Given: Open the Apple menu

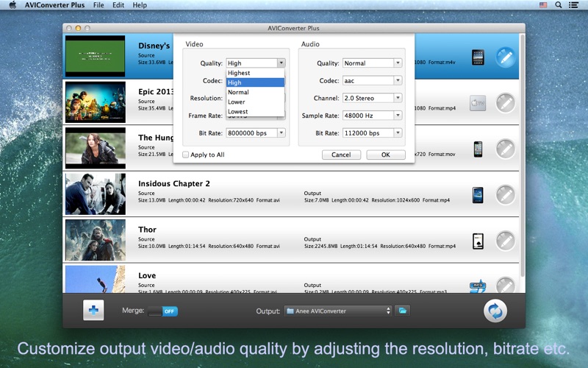Looking at the screenshot, I should point(12,5).
